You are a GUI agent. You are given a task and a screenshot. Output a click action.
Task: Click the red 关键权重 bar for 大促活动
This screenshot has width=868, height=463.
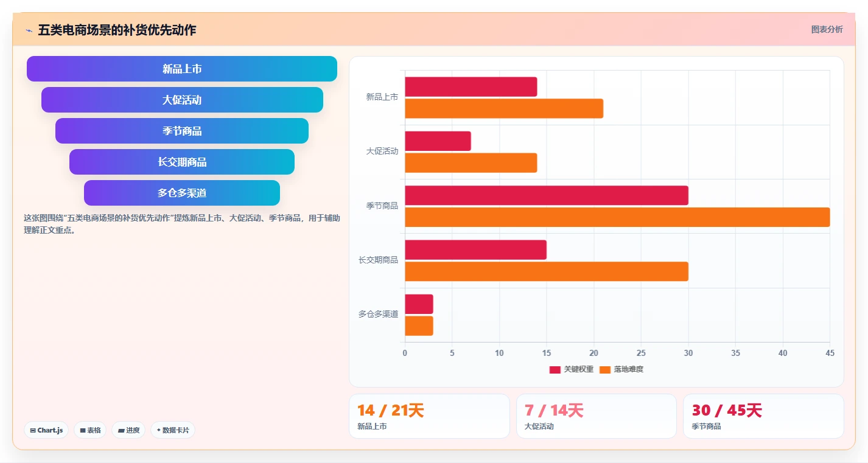(x=438, y=141)
